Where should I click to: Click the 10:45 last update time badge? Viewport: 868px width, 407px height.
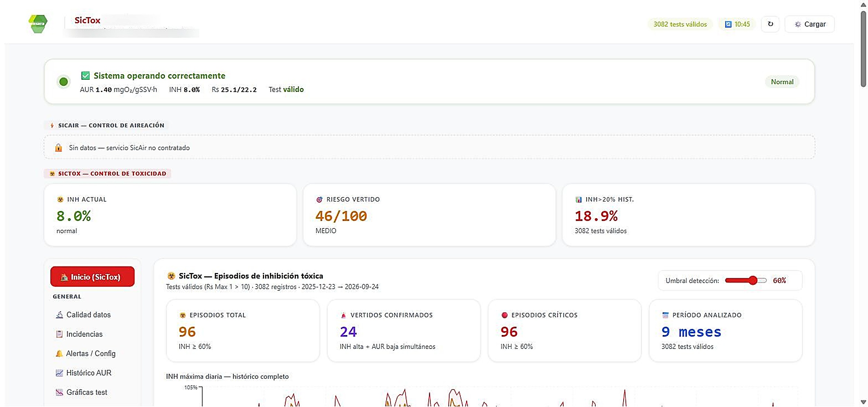pyautogui.click(x=737, y=24)
